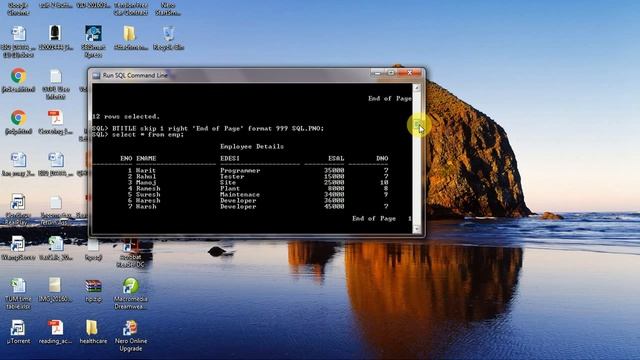Click the EDESI column header
640x360 pixels.
point(230,158)
